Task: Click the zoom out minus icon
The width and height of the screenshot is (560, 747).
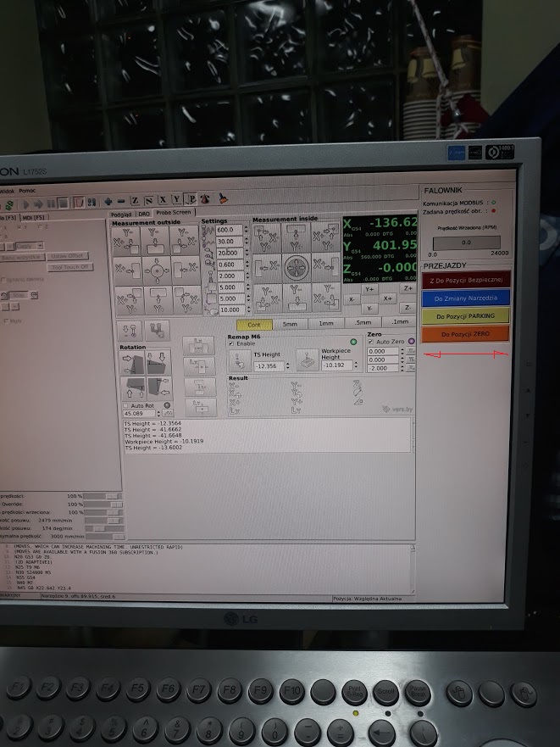Action: 121,202
